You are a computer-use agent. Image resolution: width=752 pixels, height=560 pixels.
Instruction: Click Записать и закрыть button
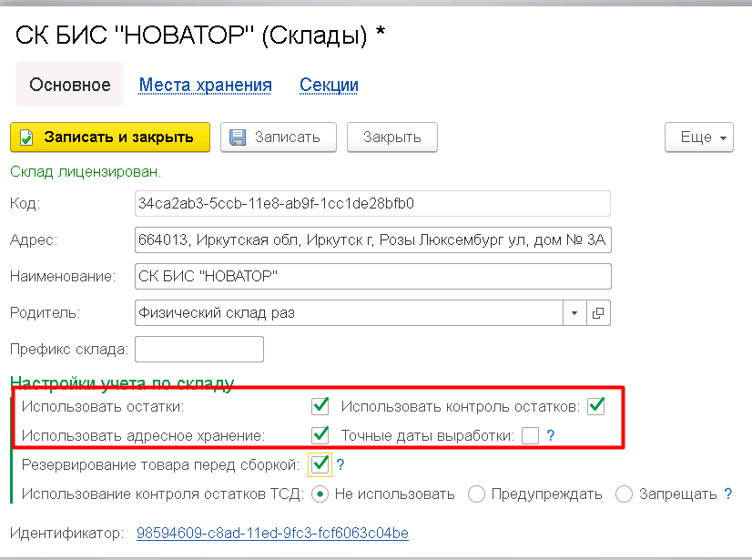click(110, 137)
